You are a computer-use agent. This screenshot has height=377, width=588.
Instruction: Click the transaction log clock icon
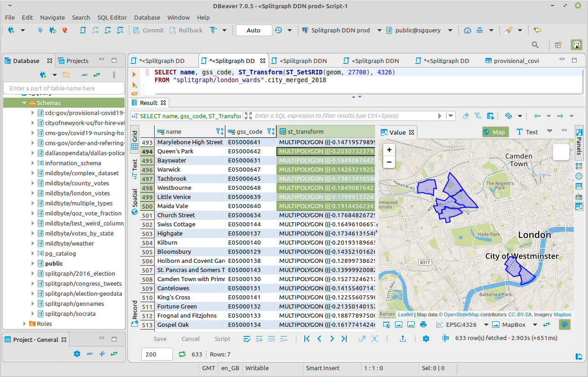click(279, 30)
